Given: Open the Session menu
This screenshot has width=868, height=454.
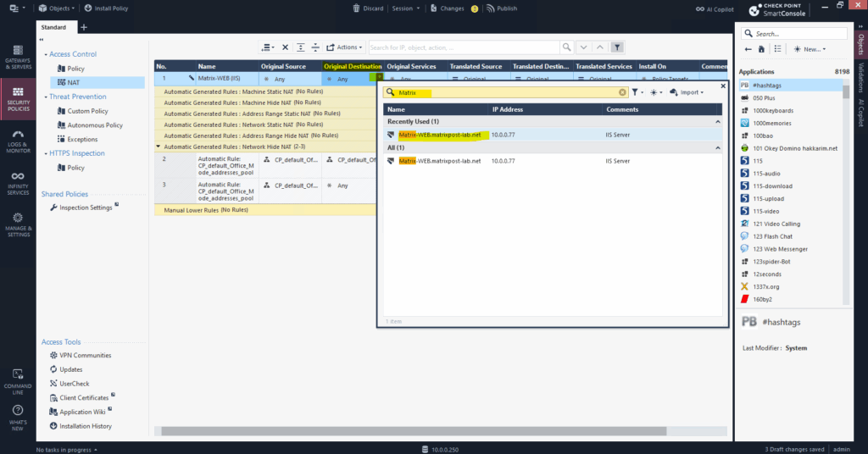Looking at the screenshot, I should [405, 8].
